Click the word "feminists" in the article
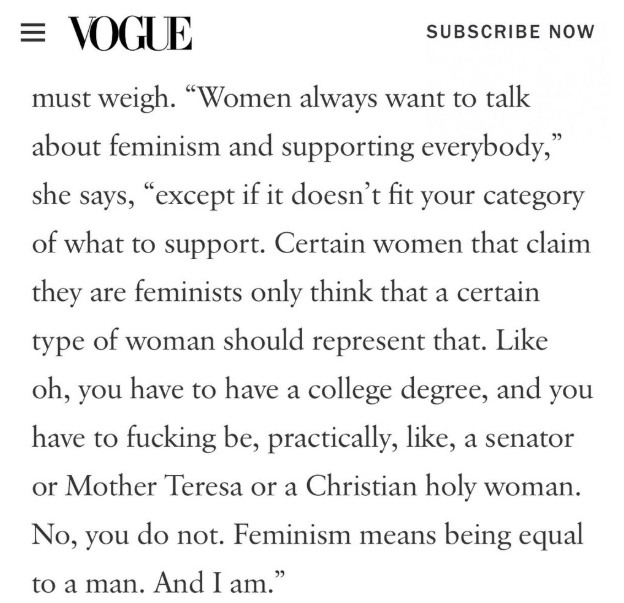This screenshot has width=624, height=603. coord(188,292)
